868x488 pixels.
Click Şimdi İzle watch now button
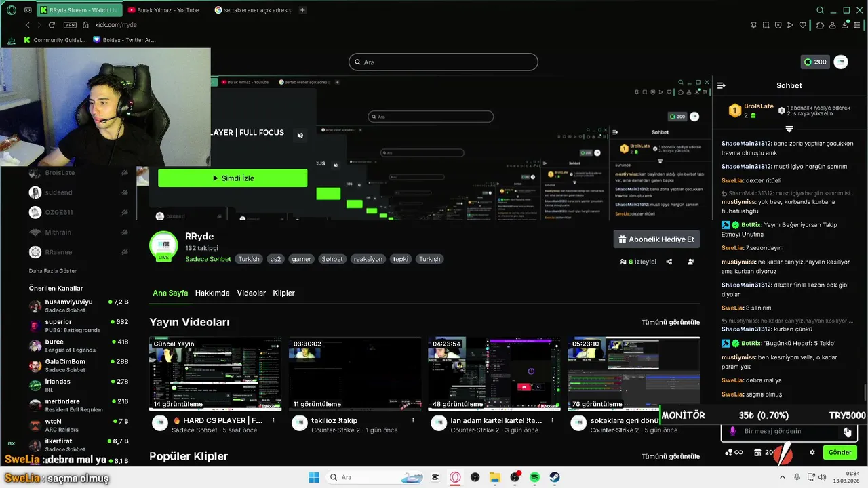(233, 178)
